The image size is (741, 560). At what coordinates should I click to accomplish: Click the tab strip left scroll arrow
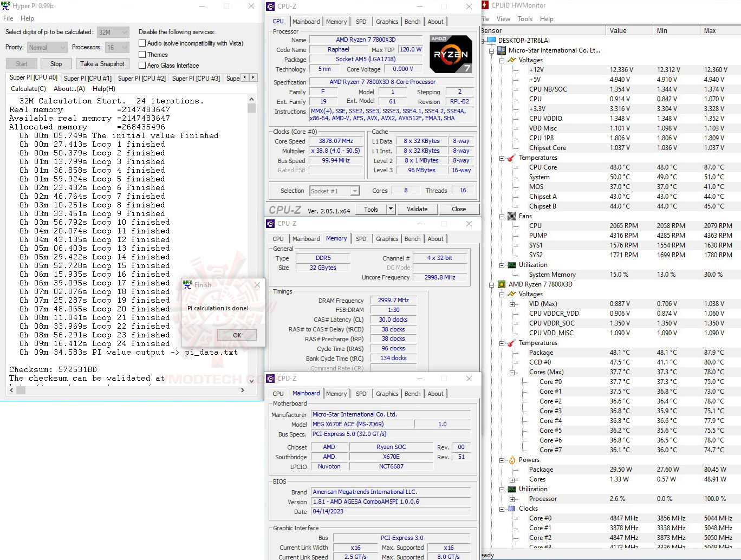(x=245, y=77)
